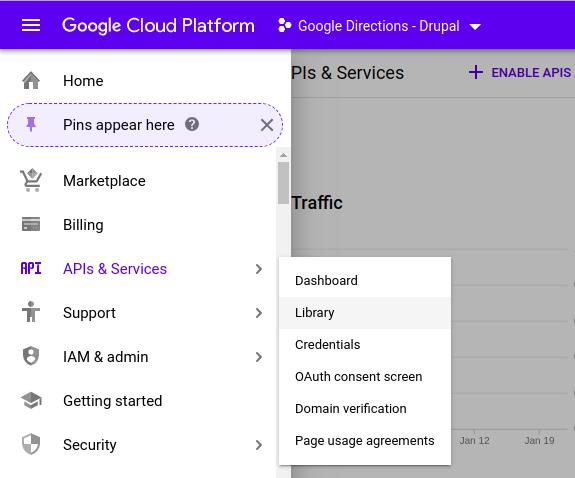Open the pins help question mark
This screenshot has height=478, width=575.
[192, 124]
